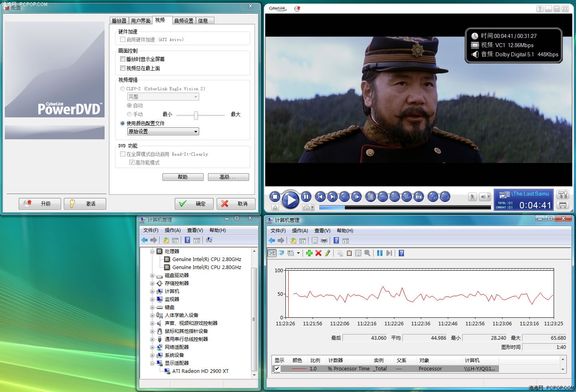The image size is (576, 392).
Task: Open the 文件(F) menu in device manager window
Action: click(151, 230)
